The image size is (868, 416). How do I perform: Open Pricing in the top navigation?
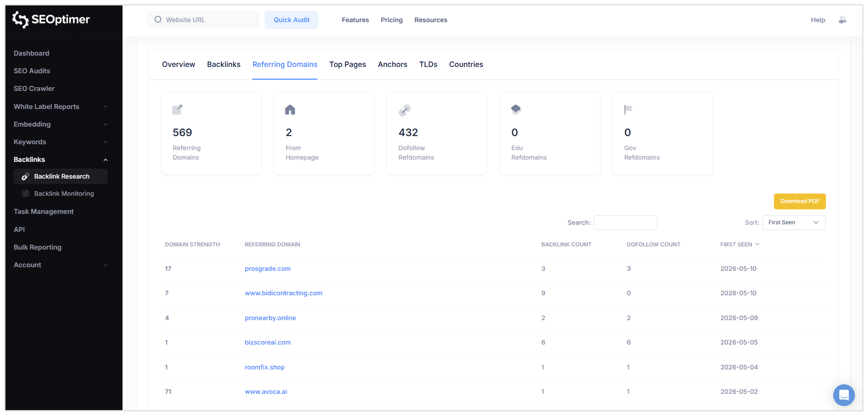click(x=392, y=20)
